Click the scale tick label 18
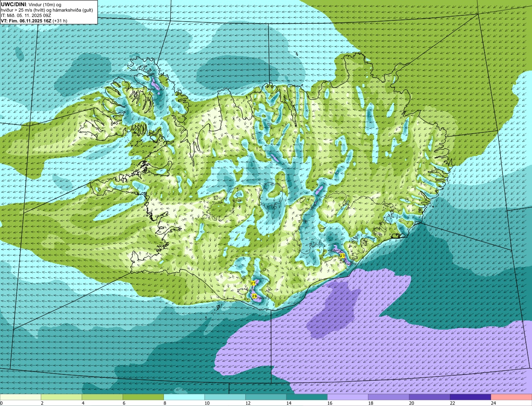Screen dimensions: 532x406 (371, 403)
